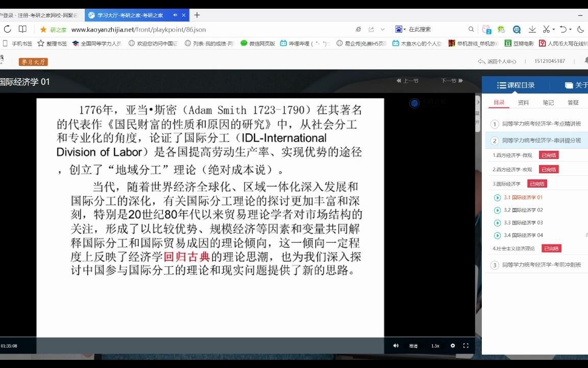The image size is (588, 368).
Task: Click the Baidu search engine icon
Action: (x=398, y=29)
